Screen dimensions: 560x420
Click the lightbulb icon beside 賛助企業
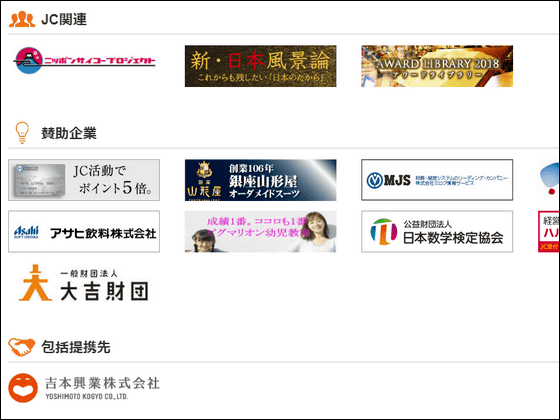[22, 133]
